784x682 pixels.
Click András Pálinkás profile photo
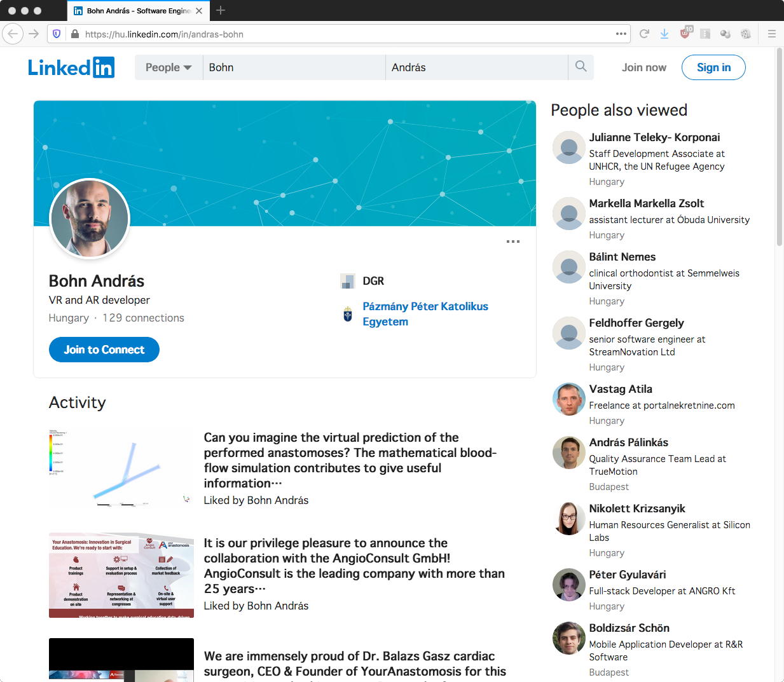569,453
